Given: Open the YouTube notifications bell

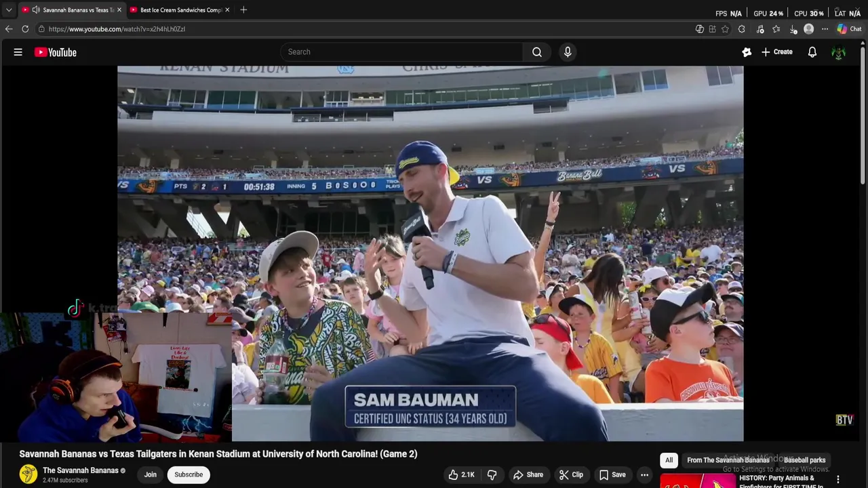Looking at the screenshot, I should (812, 52).
